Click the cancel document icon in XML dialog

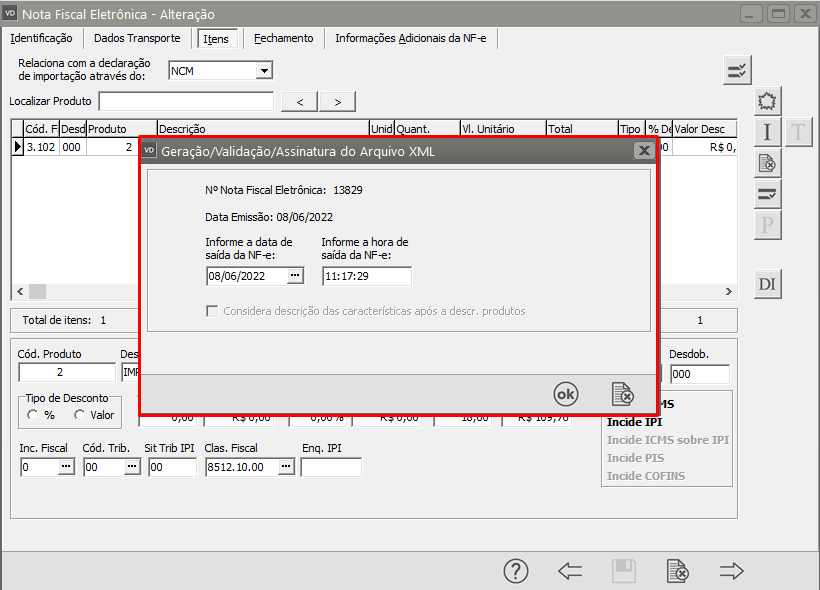[x=622, y=394]
